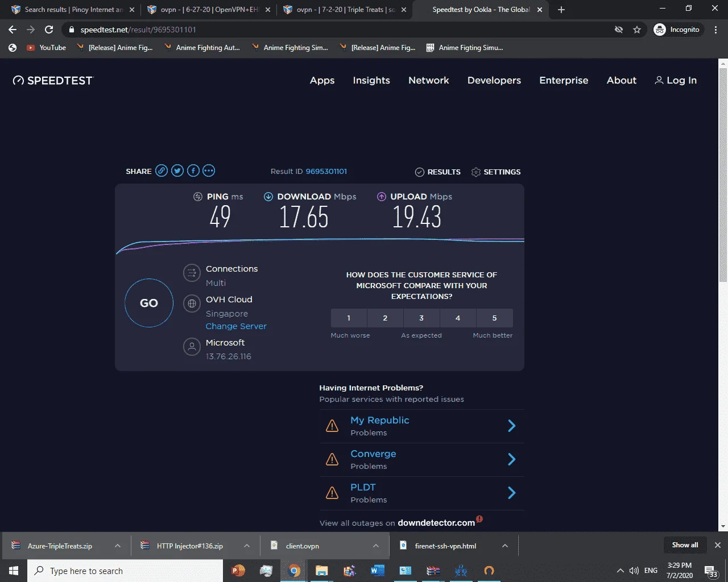Viewport: 728px width, 582px height.
Task: Click the OVH Cloud server globe icon
Action: coord(192,304)
